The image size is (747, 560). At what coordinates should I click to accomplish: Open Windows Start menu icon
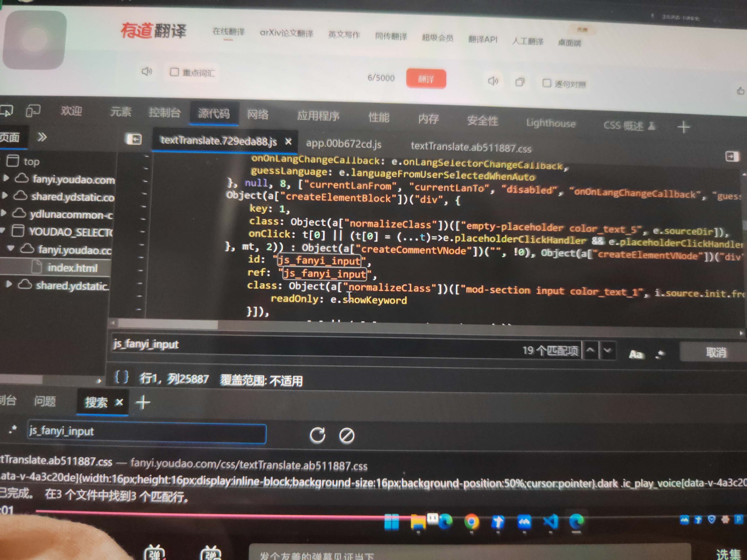pos(391,522)
